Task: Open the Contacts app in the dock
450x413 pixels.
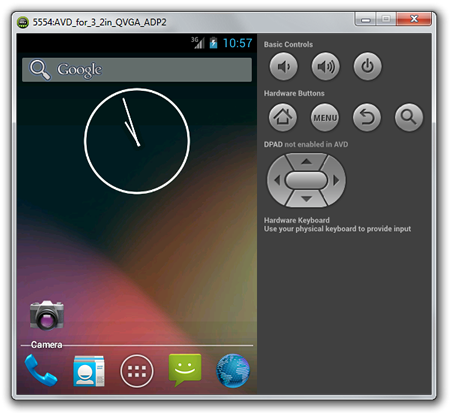Action: pyautogui.click(x=89, y=371)
